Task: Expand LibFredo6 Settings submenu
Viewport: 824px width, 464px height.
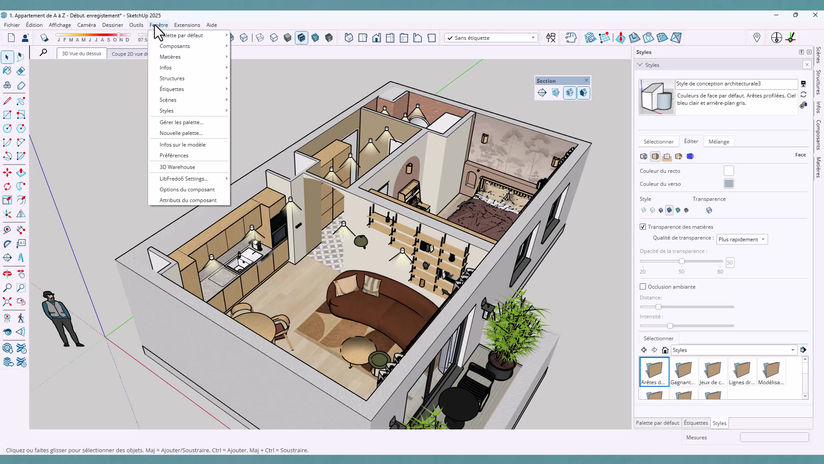Action: pos(189,179)
